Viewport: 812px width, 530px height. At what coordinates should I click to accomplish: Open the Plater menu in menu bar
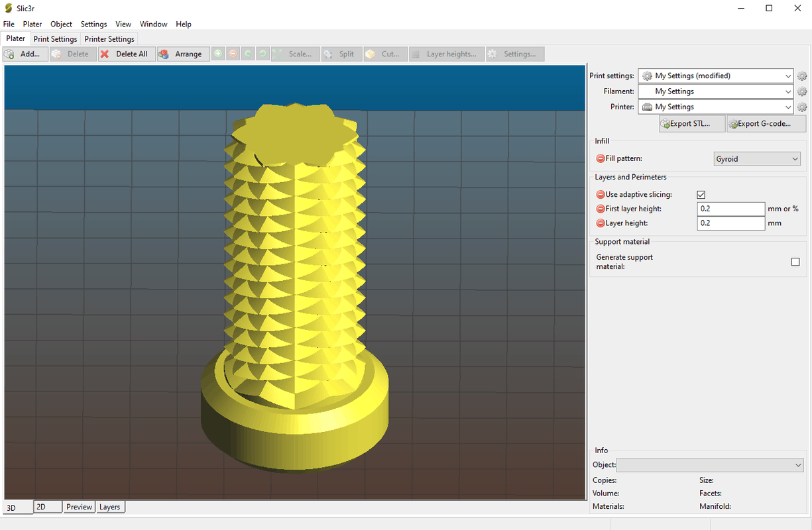pyautogui.click(x=32, y=24)
